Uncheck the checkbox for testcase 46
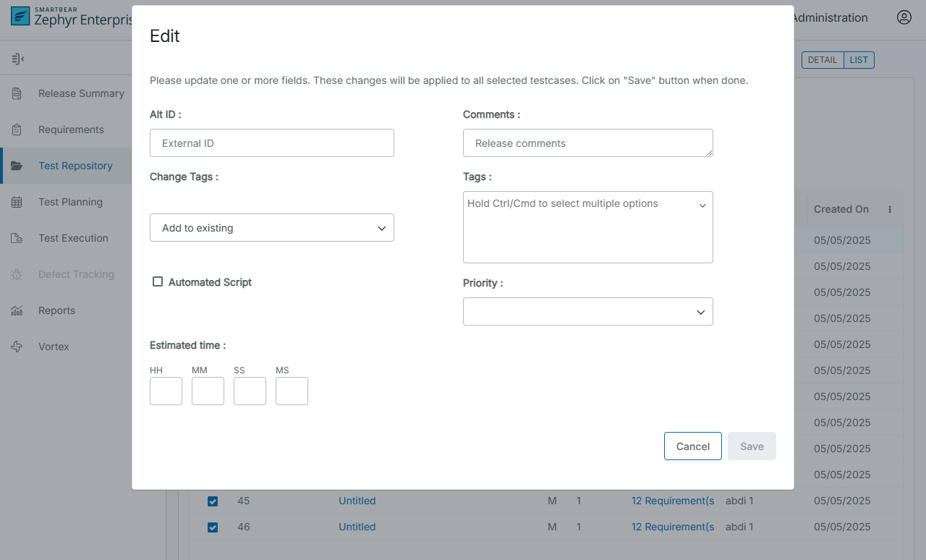Image resolution: width=926 pixels, height=560 pixels. tap(213, 527)
